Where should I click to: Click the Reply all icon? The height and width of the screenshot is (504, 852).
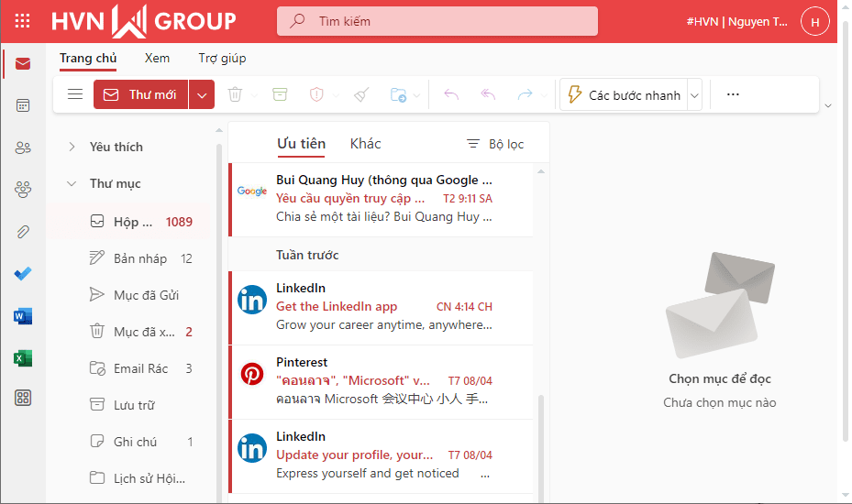click(x=488, y=94)
